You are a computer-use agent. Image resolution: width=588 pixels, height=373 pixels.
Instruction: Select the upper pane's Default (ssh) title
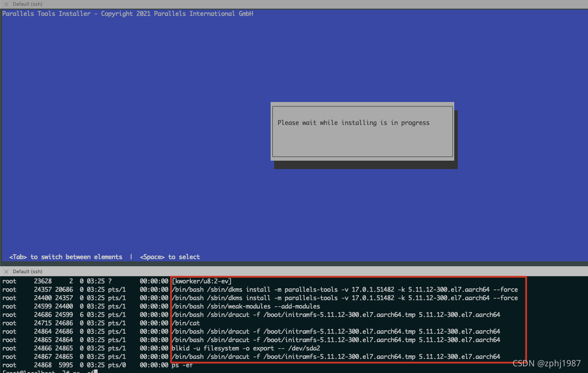click(x=27, y=4)
